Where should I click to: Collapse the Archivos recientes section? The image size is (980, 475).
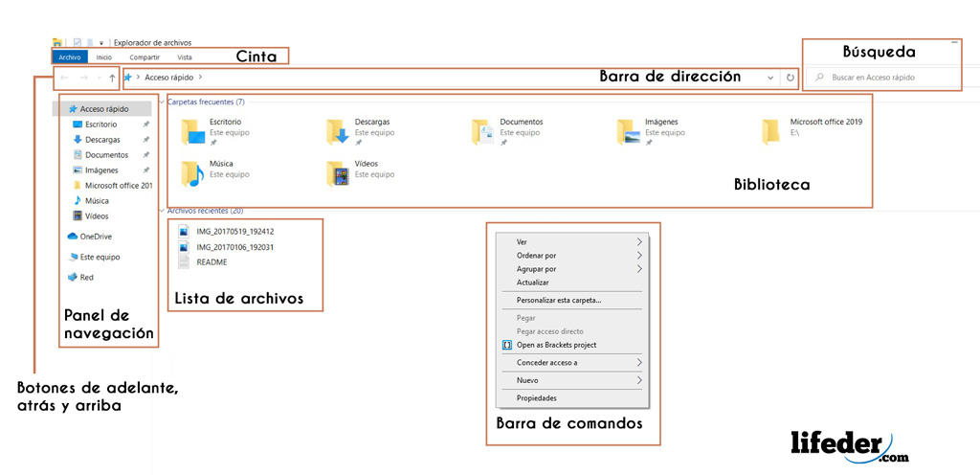pos(161,211)
